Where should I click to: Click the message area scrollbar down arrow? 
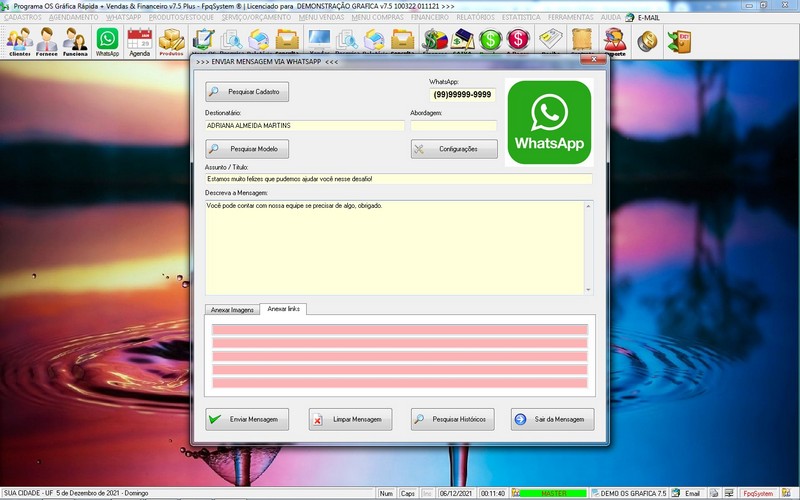pos(588,290)
